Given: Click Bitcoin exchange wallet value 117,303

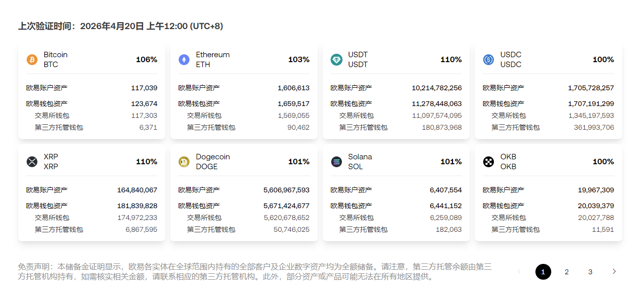Looking at the screenshot, I should tap(145, 115).
